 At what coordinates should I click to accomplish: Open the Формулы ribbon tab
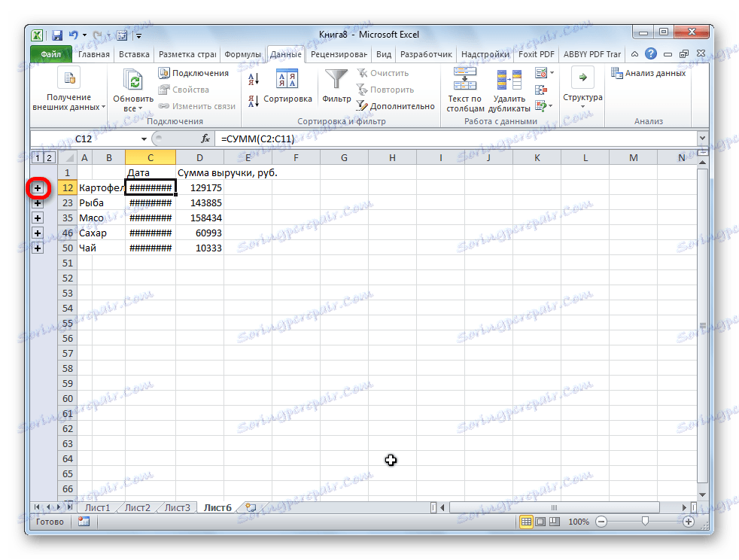(242, 54)
